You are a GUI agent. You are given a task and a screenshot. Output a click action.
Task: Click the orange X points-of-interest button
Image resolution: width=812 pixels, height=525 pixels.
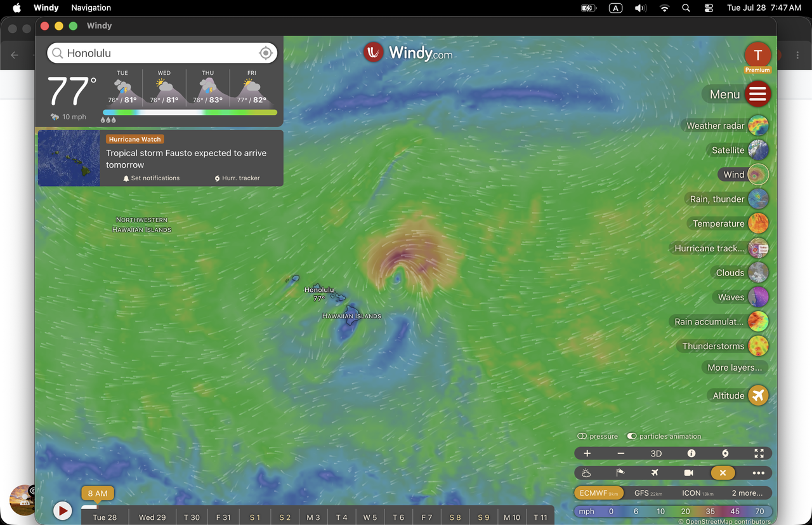click(x=723, y=473)
